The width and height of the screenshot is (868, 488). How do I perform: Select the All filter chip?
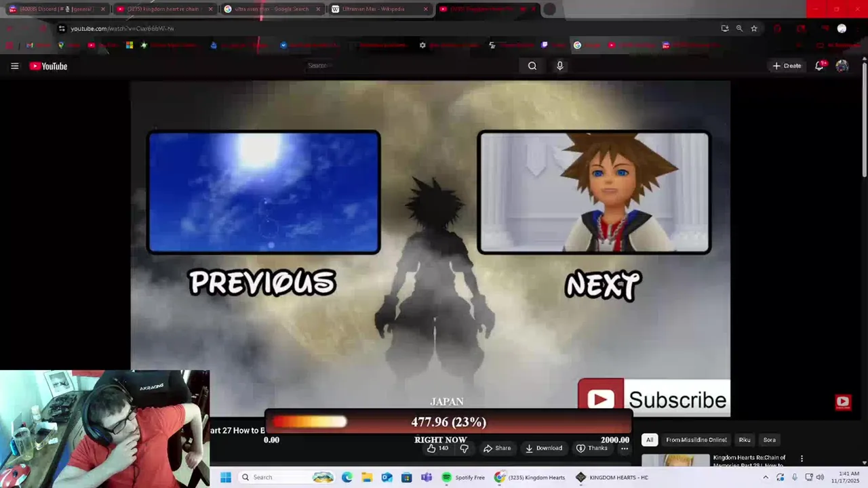[x=650, y=440]
